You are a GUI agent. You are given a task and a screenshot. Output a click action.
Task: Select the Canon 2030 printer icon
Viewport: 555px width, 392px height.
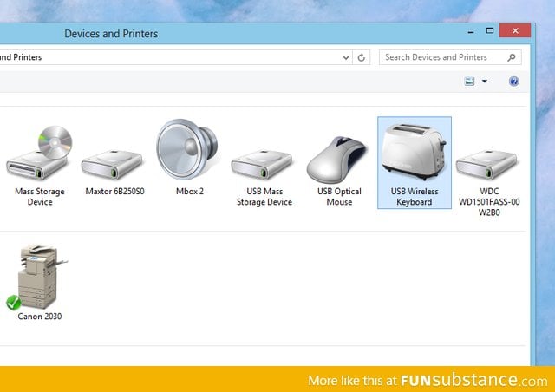point(38,276)
